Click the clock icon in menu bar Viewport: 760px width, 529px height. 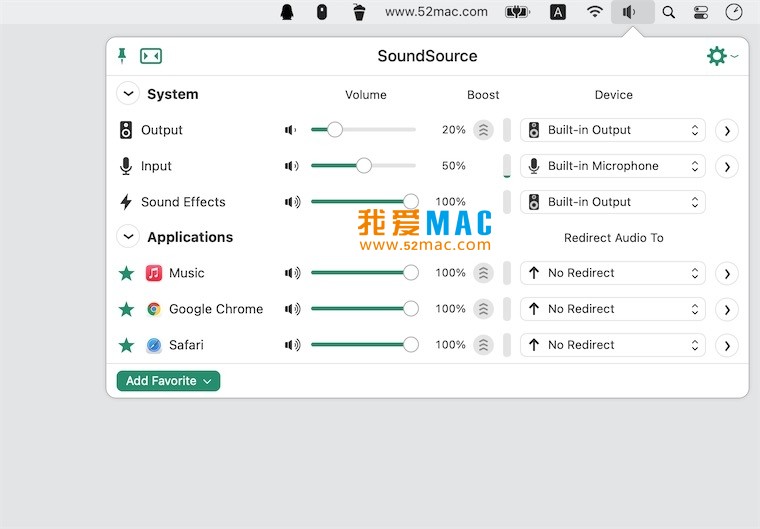(x=734, y=12)
